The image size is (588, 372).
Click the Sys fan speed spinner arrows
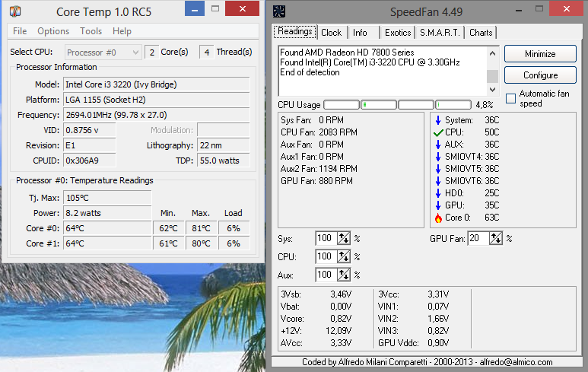pyautogui.click(x=344, y=239)
